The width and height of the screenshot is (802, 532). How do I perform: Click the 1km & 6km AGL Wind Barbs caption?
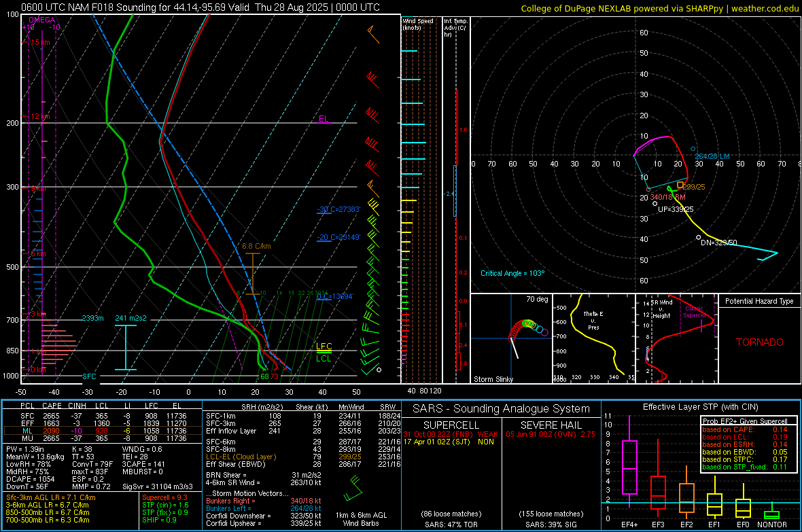click(x=361, y=519)
